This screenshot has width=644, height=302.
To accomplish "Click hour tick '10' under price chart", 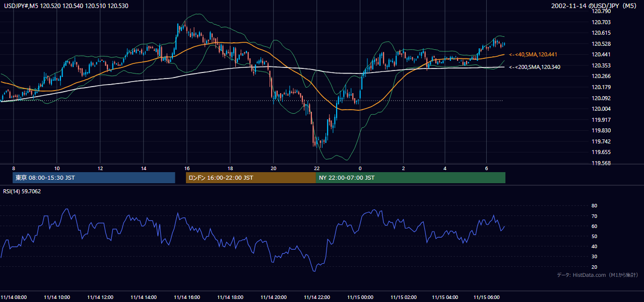I will point(57,168).
